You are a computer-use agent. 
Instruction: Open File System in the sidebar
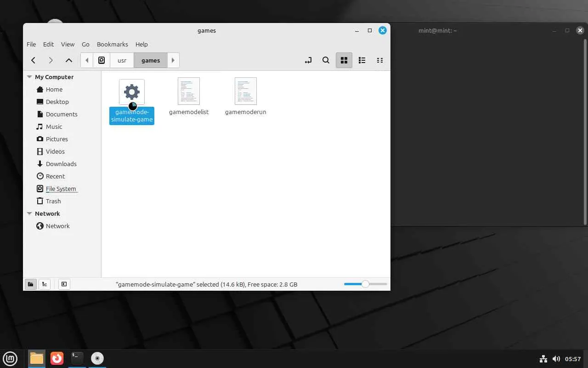[61, 189]
